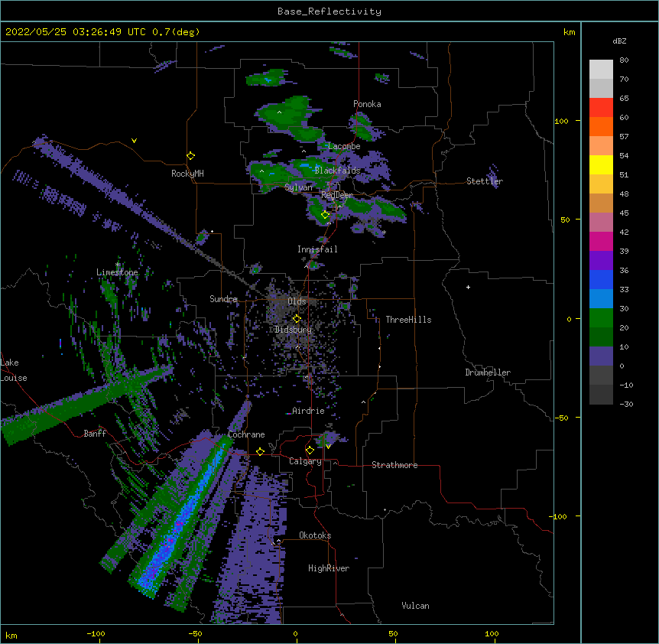659x644 pixels.
Task: Click the top-right km axis unit label
Action: [x=569, y=32]
